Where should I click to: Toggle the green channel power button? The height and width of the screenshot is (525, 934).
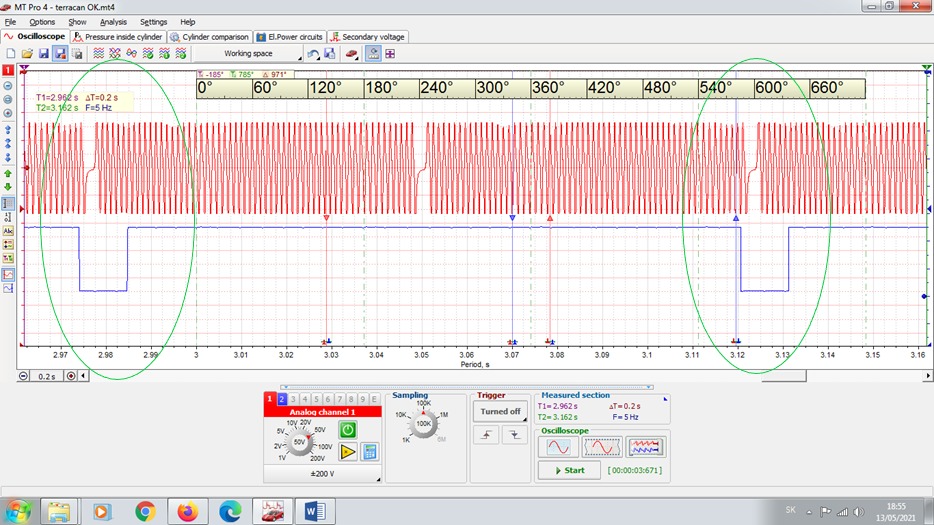[x=347, y=429]
